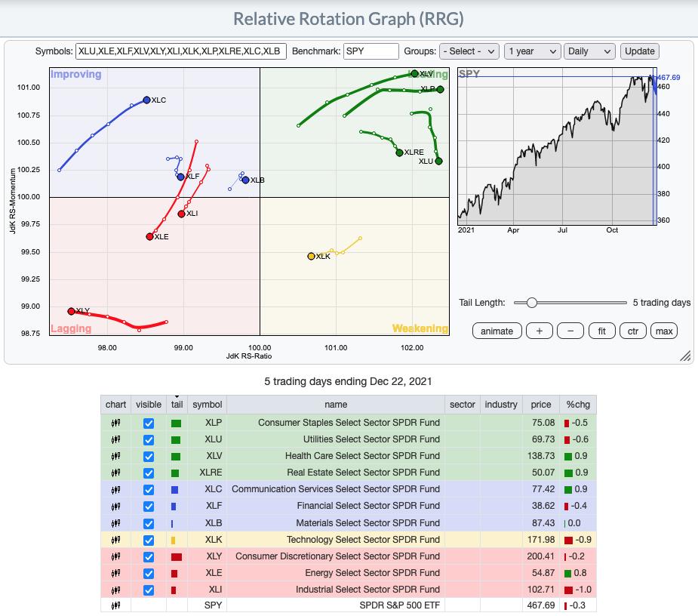Uncheck visible checkbox for XLU
The image size is (698, 616).
coord(149,440)
